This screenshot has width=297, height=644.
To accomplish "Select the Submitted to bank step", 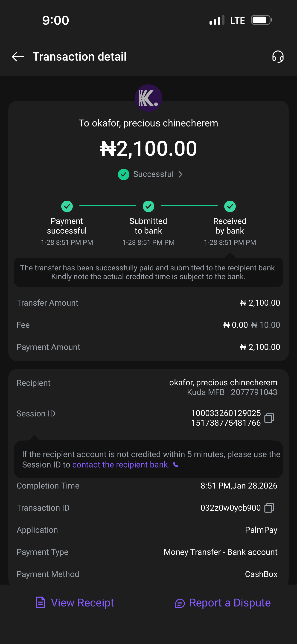I will click(148, 207).
